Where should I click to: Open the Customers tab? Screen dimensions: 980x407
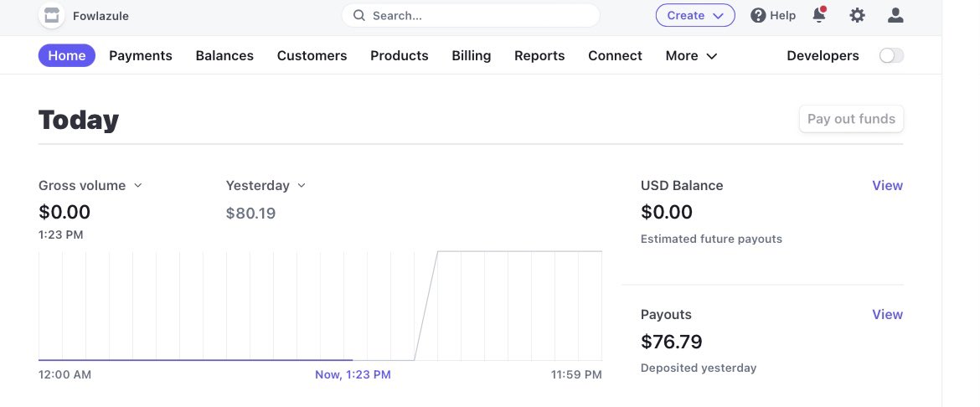click(x=312, y=55)
